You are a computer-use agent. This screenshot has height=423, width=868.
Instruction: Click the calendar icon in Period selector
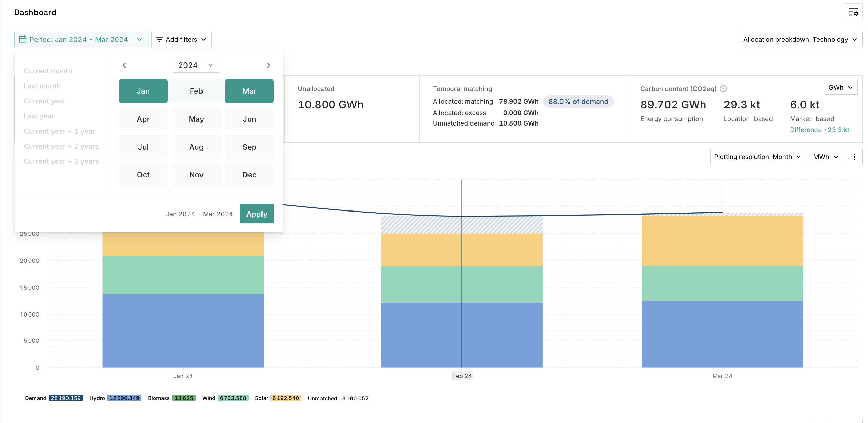pos(23,39)
